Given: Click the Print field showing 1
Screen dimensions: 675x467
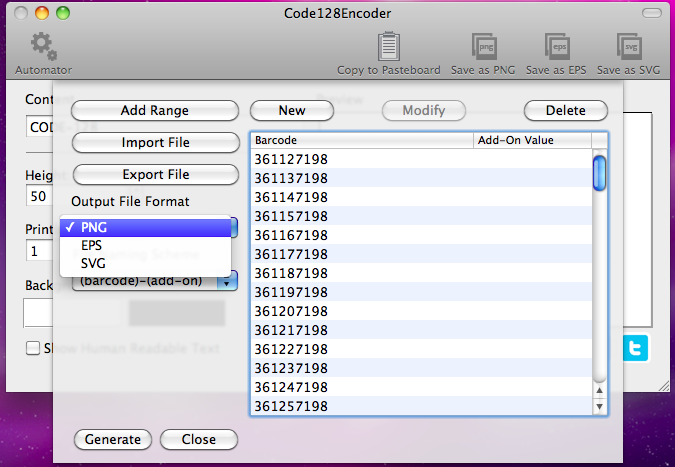Looking at the screenshot, I should coord(40,251).
